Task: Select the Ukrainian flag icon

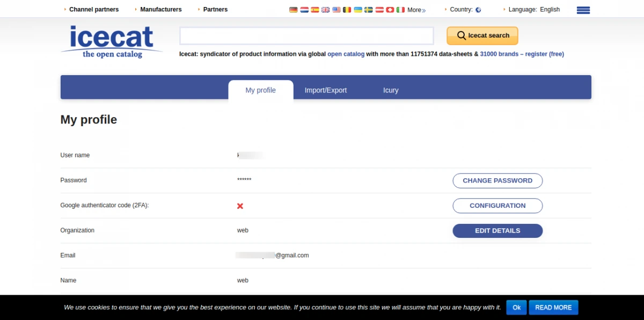Action: 357,10
